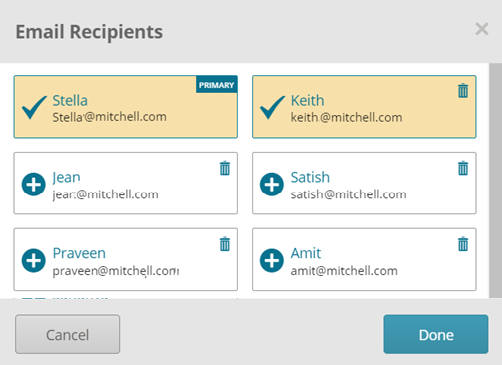Remove Amit via trash icon
Image resolution: width=502 pixels, height=365 pixels.
point(463,244)
